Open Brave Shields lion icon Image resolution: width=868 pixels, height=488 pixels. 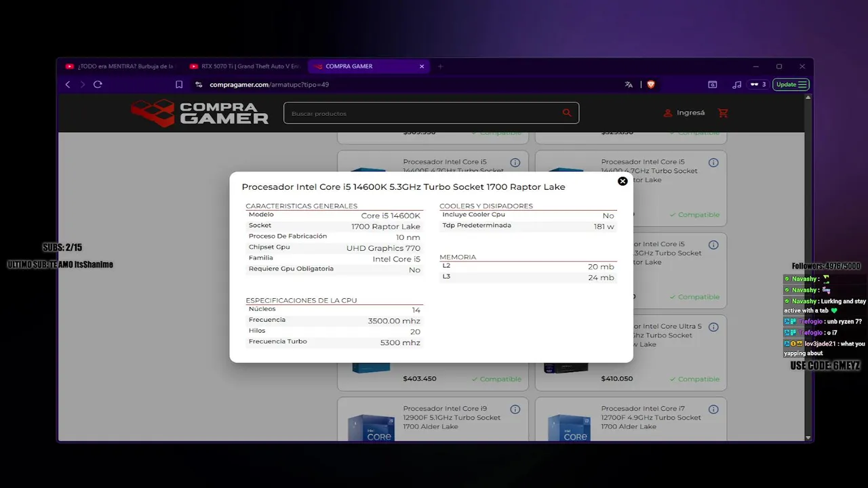(651, 85)
